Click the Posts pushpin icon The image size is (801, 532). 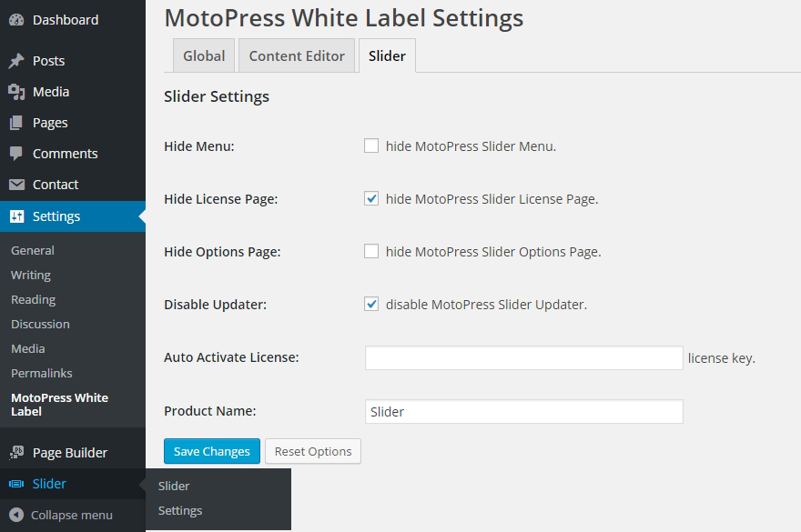coord(16,61)
